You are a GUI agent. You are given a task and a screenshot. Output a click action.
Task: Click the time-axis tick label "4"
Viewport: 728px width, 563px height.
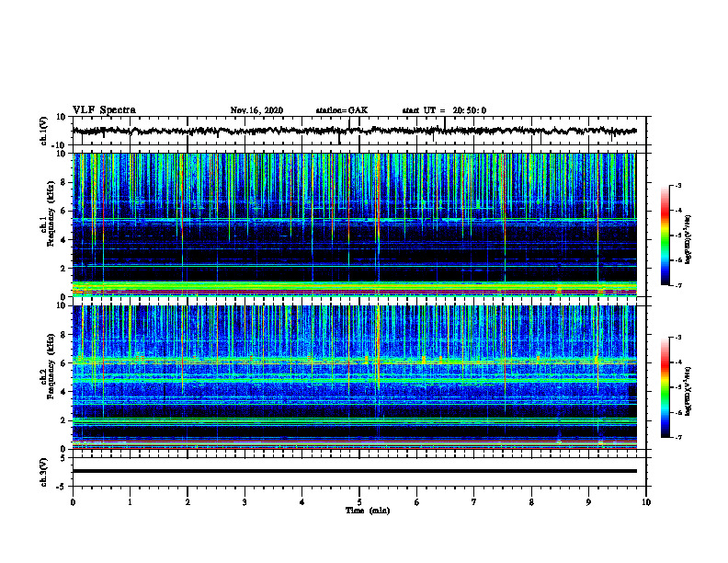(302, 502)
